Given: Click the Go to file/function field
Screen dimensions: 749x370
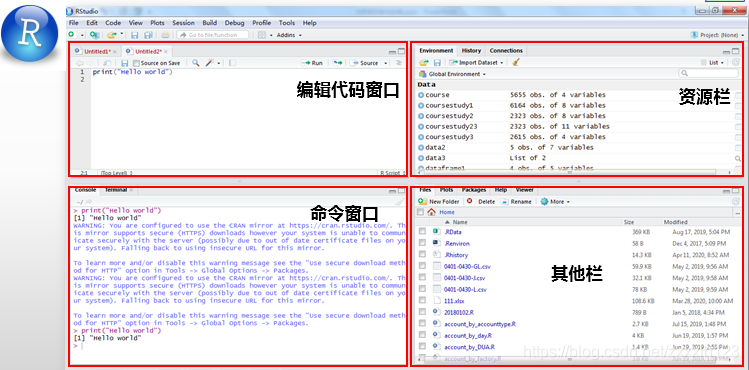Looking at the screenshot, I should (x=213, y=35).
